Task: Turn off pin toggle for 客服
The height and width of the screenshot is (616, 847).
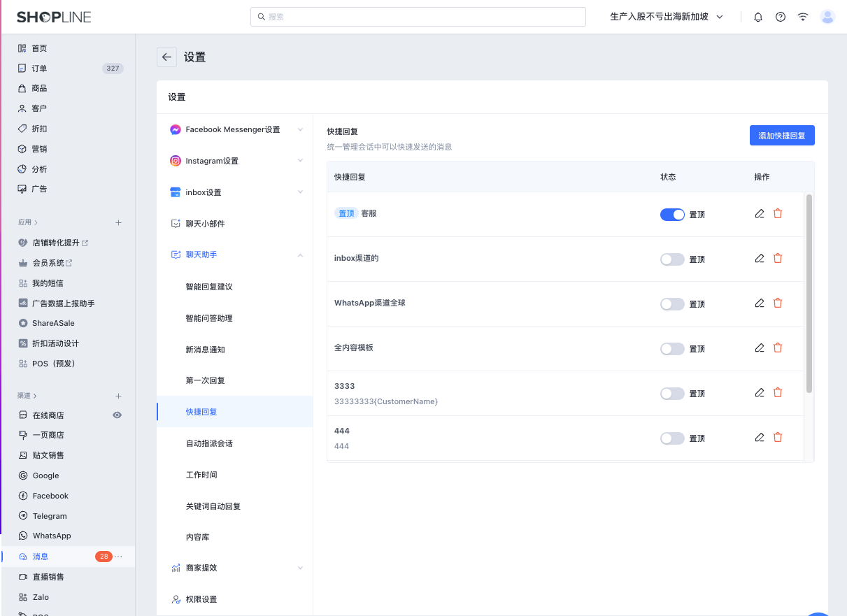Action: click(672, 215)
